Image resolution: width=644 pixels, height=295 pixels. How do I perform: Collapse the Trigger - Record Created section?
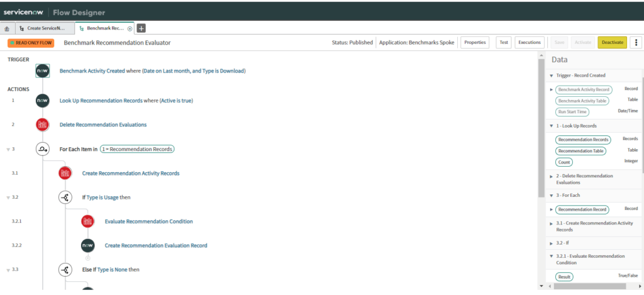[552, 75]
